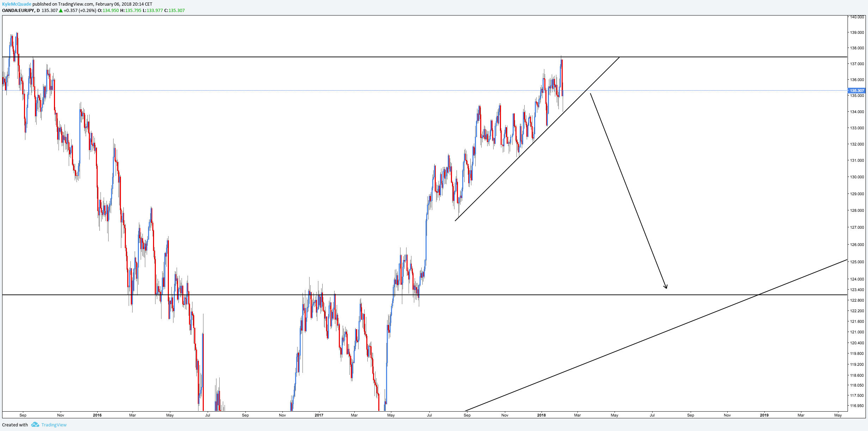The height and width of the screenshot is (431, 868).
Task: Click the 2019 time axis label
Action: (764, 415)
